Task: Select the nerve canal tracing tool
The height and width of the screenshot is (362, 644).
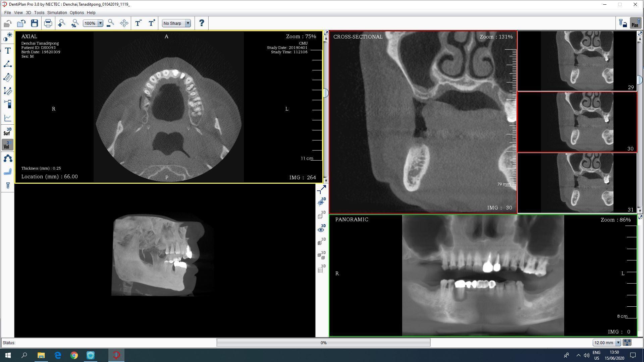Action: (x=8, y=172)
